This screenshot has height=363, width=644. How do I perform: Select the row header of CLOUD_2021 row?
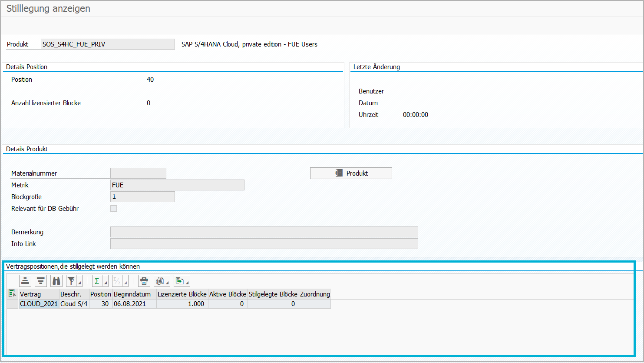13,304
